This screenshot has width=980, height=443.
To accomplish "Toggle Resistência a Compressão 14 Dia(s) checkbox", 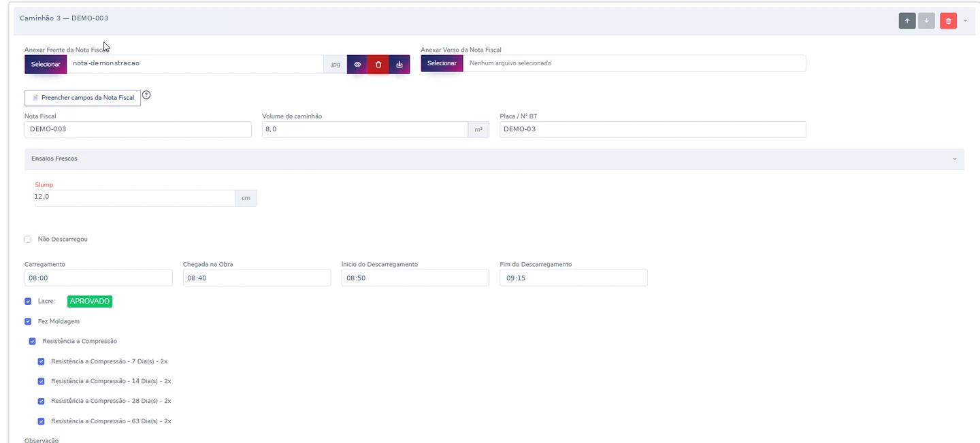I will tap(41, 381).
